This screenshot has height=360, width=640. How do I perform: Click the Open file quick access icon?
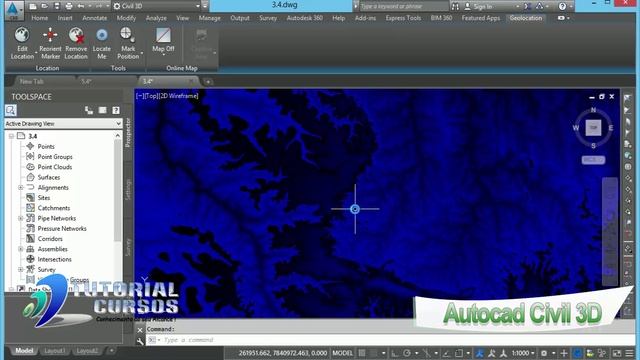pos(45,6)
